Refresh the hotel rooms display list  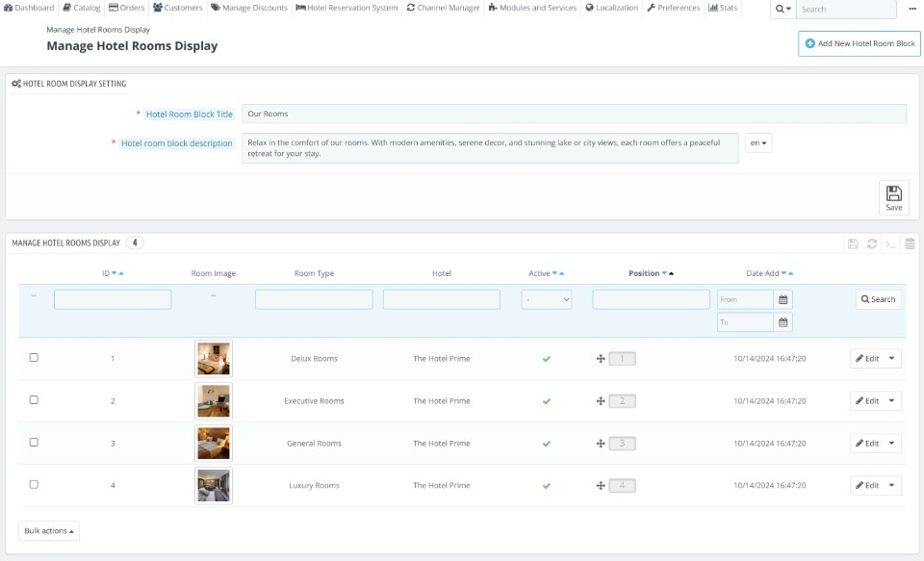pos(872,244)
